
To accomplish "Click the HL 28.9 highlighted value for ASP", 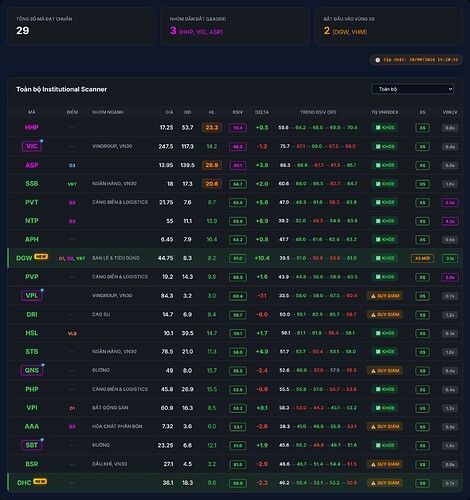I will pos(212,165).
